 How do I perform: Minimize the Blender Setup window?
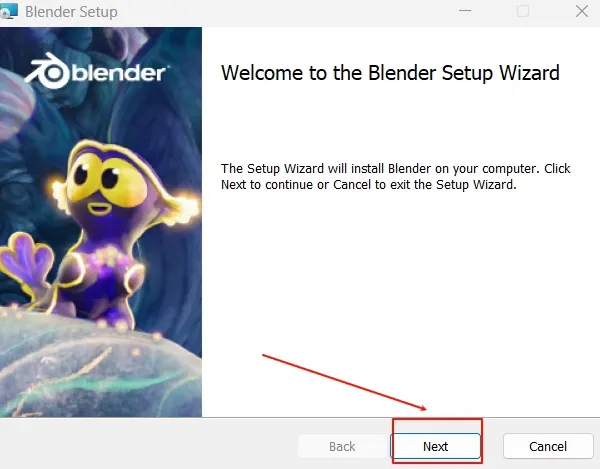[465, 11]
